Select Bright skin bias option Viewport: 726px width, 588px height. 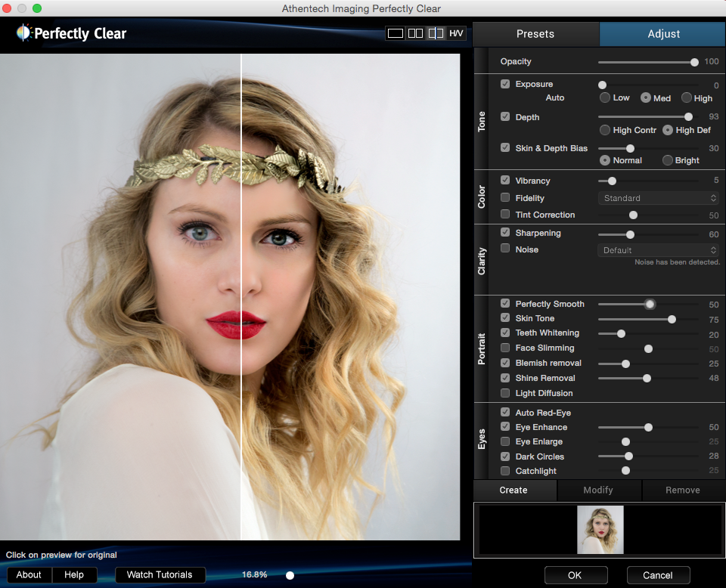coord(667,160)
